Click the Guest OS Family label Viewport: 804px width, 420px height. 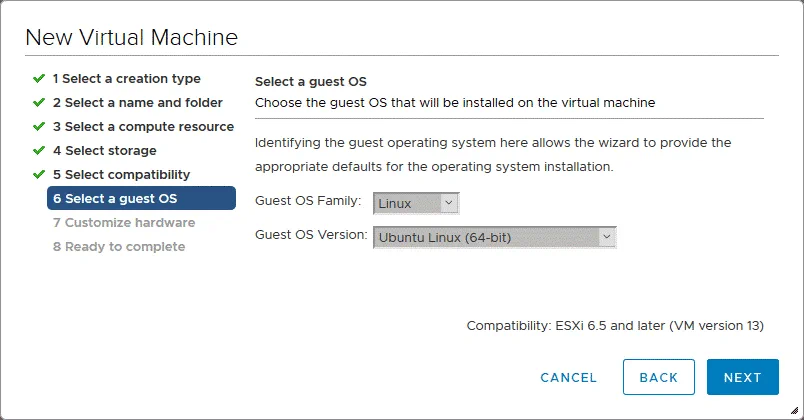(308, 203)
